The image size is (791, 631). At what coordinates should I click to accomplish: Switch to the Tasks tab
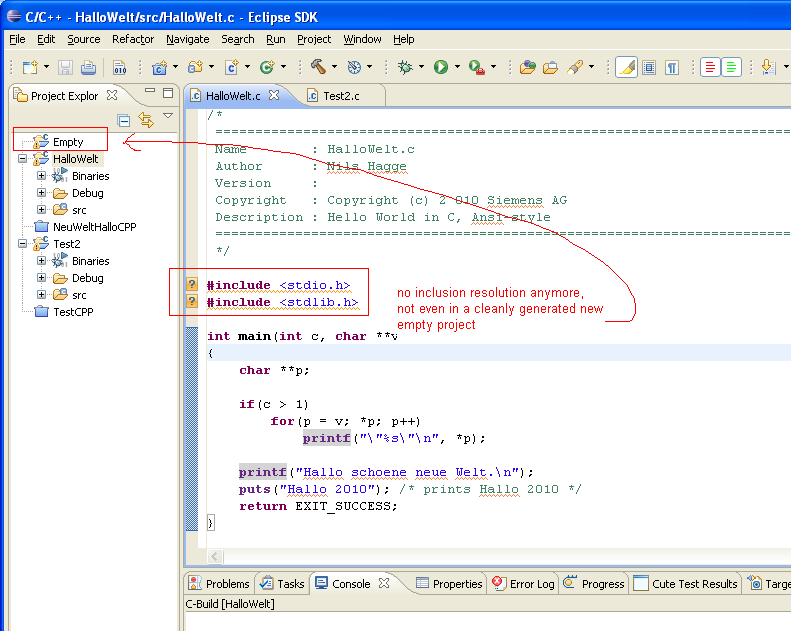pos(281,584)
